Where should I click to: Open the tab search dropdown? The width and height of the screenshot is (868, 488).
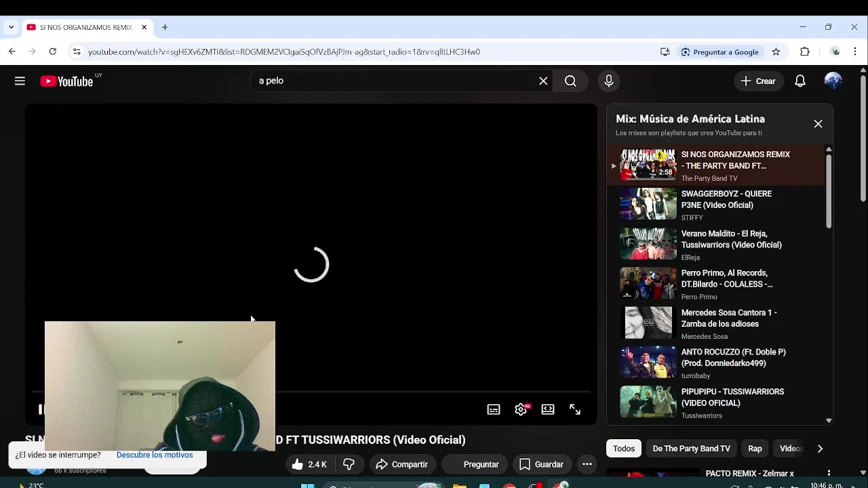11,27
